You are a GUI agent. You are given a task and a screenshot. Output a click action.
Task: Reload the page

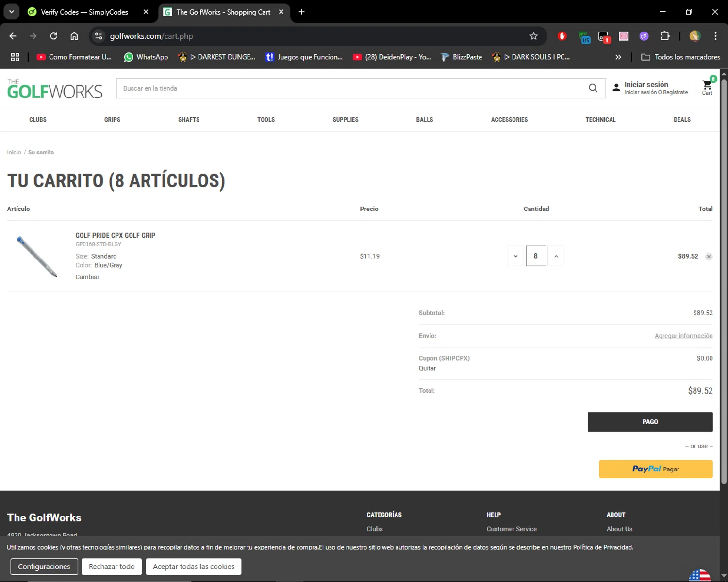pos(54,36)
